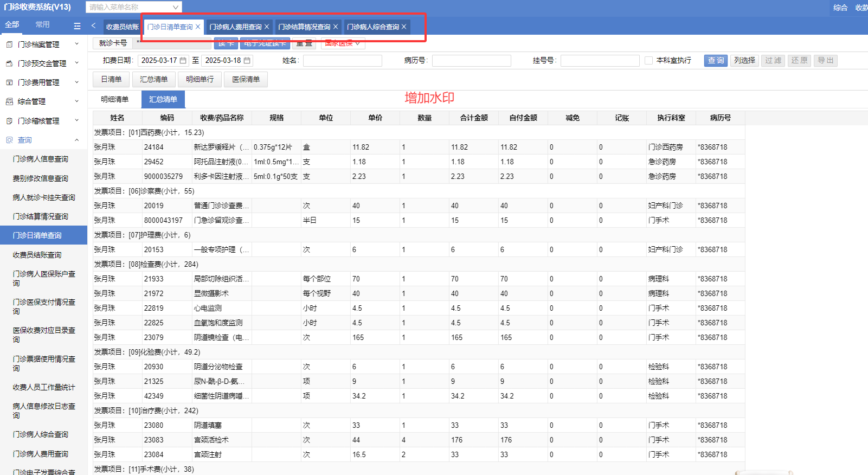
Task: Open 收费员结账查询 in the sidebar
Action: 37,255
